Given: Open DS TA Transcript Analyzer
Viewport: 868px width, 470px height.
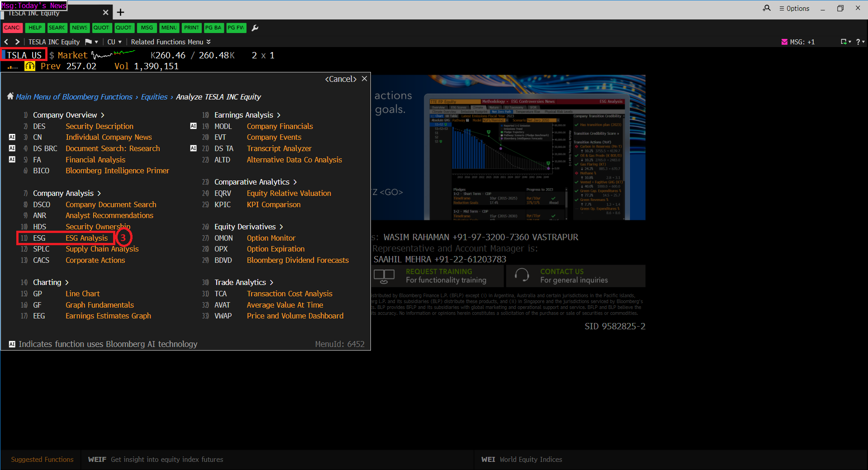Looking at the screenshot, I should pos(263,148).
